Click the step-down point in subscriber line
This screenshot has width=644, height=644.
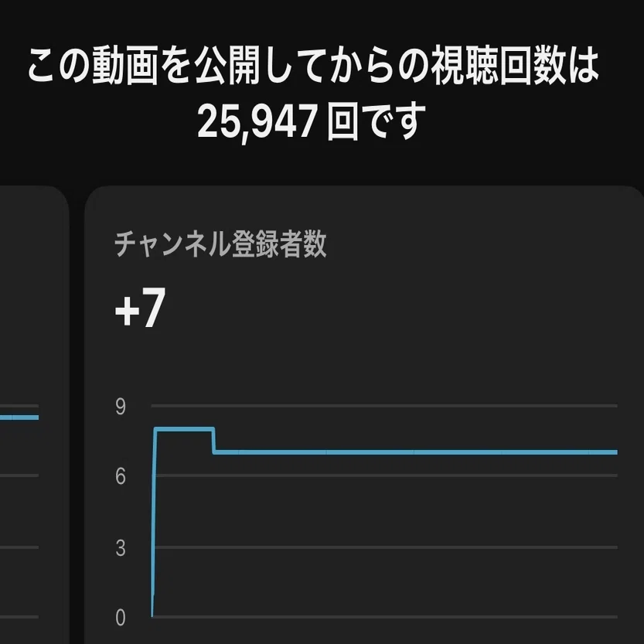click(214, 441)
